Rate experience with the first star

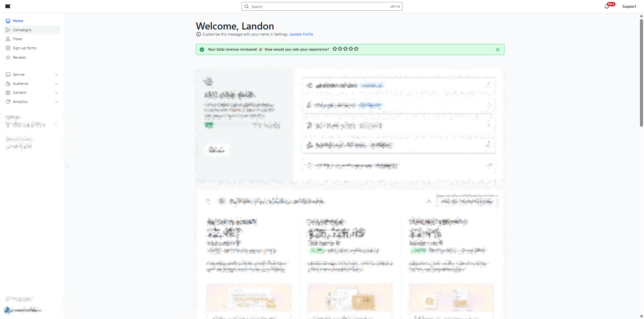click(335, 49)
